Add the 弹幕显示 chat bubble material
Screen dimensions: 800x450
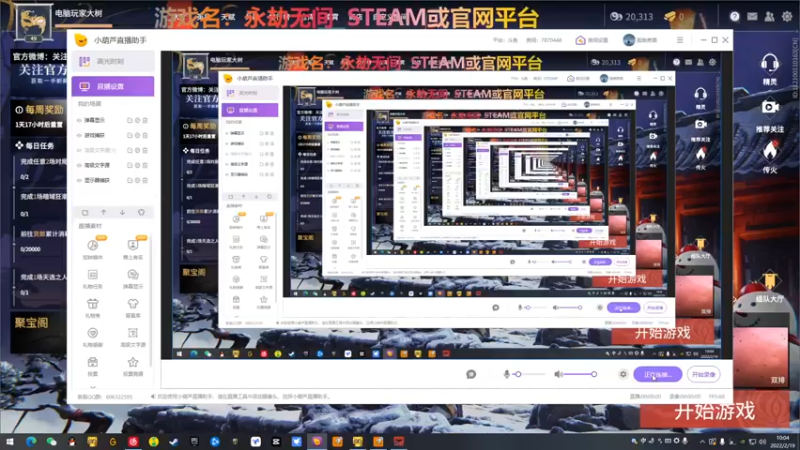133,279
